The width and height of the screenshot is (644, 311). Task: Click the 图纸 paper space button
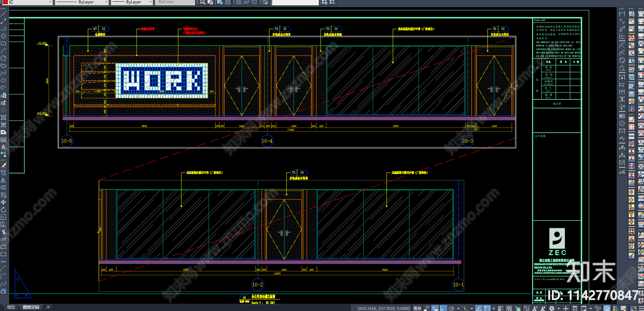(417, 308)
